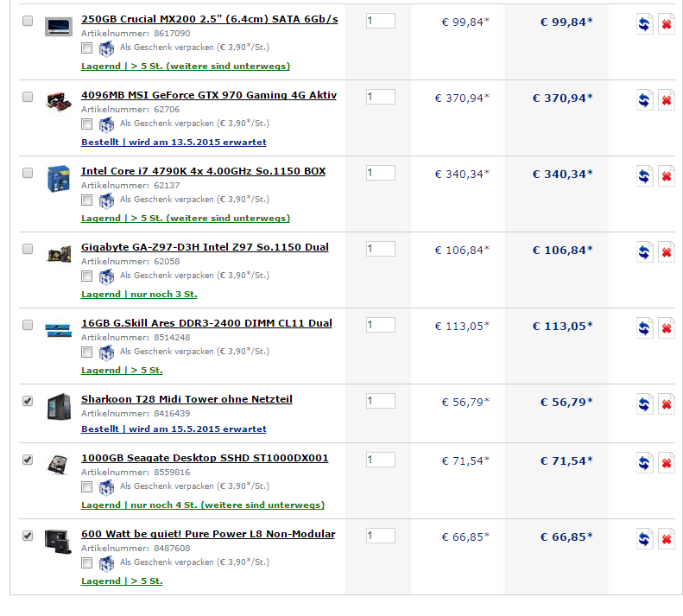Update the Gigabyte GA-Z97-D3H row
683x616 pixels.
[644, 252]
